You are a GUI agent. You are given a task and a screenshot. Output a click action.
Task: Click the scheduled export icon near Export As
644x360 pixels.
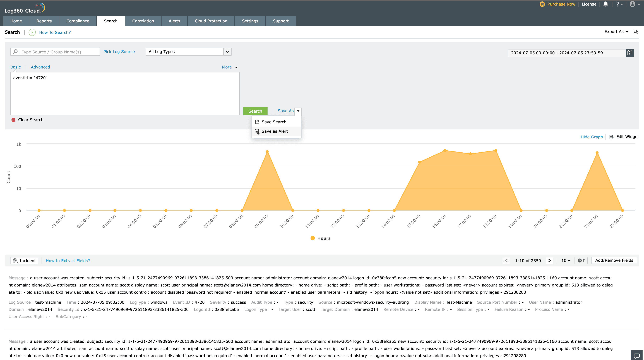tap(636, 32)
